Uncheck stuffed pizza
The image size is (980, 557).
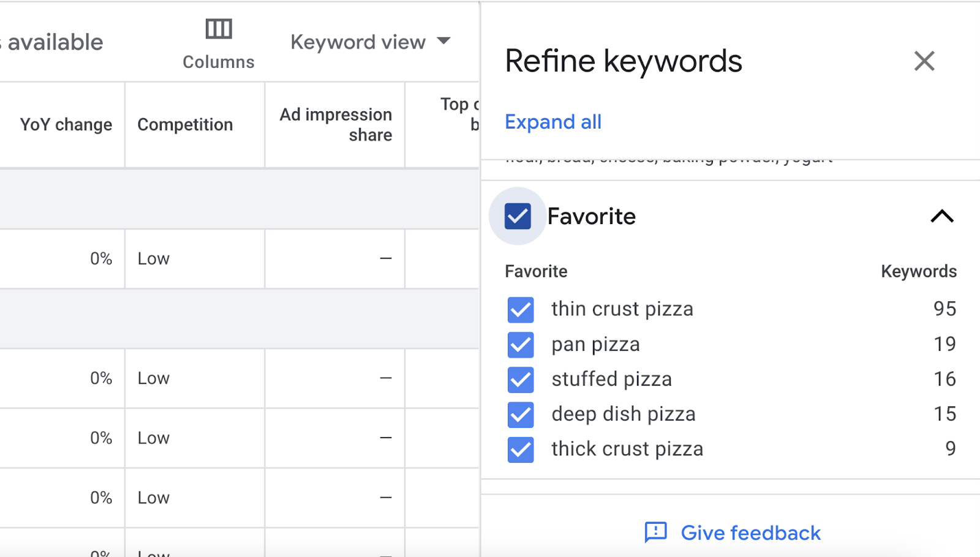[520, 379]
